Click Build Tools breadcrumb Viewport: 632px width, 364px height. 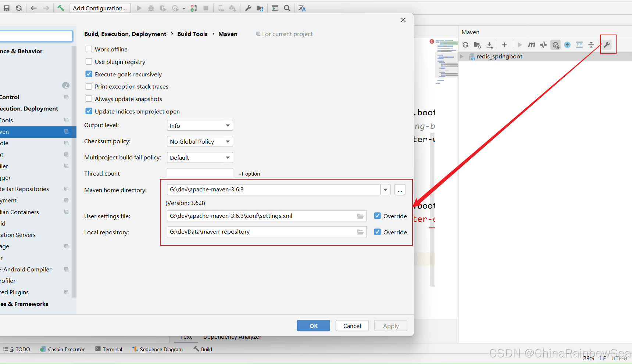(192, 34)
